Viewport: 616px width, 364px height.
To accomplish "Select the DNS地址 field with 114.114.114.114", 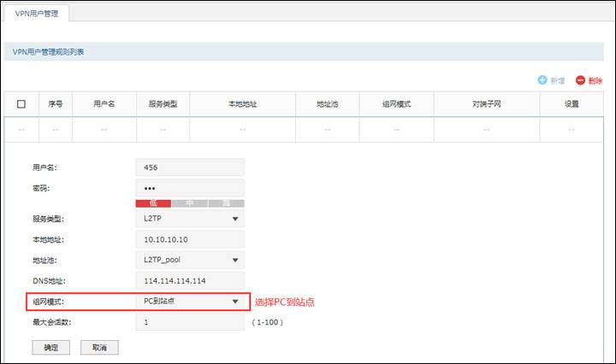I will (x=190, y=281).
